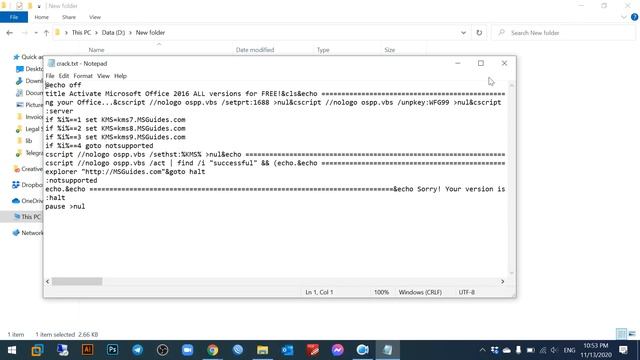
Task: Maximize the Notepad window
Action: coord(481,63)
